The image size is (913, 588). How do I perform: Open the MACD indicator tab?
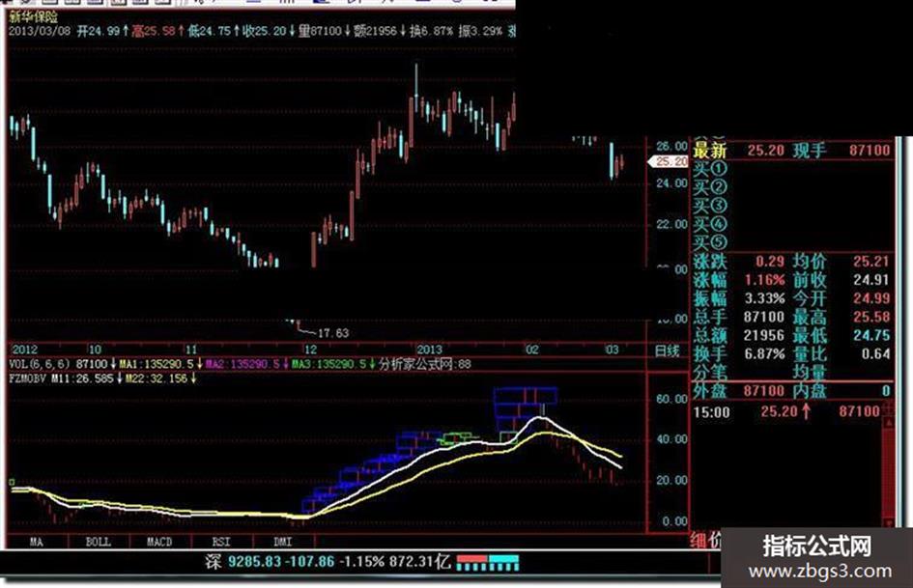(159, 542)
